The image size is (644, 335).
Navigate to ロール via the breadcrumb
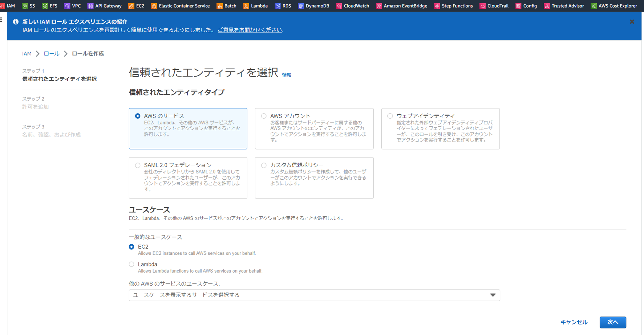(x=51, y=53)
